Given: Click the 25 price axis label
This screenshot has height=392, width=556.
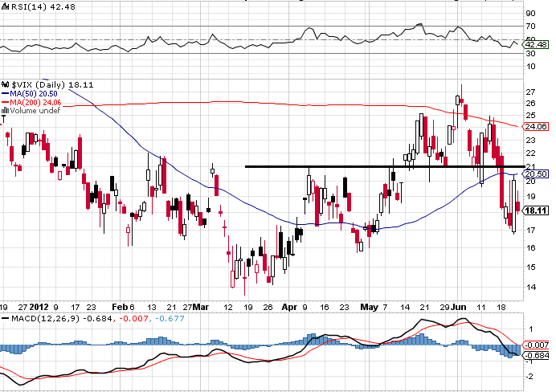Looking at the screenshot, I should tap(531, 116).
